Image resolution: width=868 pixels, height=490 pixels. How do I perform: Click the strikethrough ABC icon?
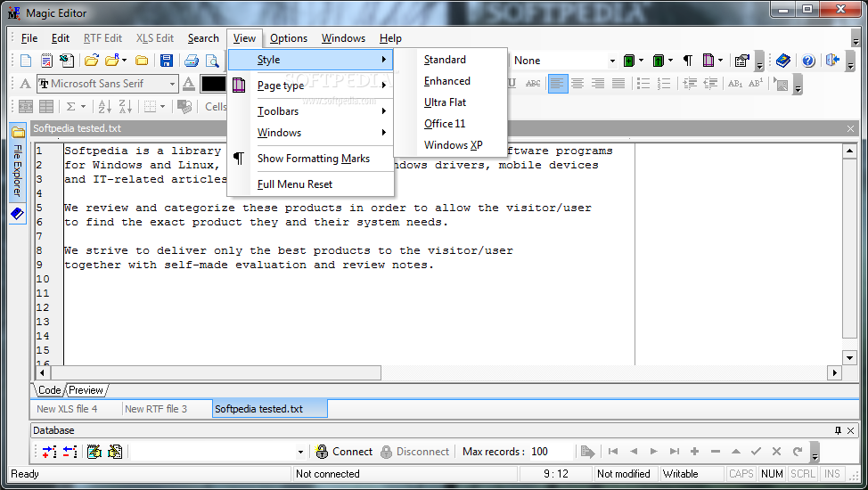point(533,84)
